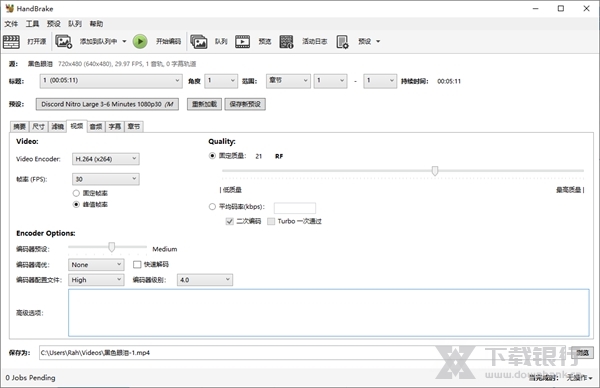Viewport: 600px width, 388px height.
Task: Switch to the Dimensions tab
Action: coord(39,127)
